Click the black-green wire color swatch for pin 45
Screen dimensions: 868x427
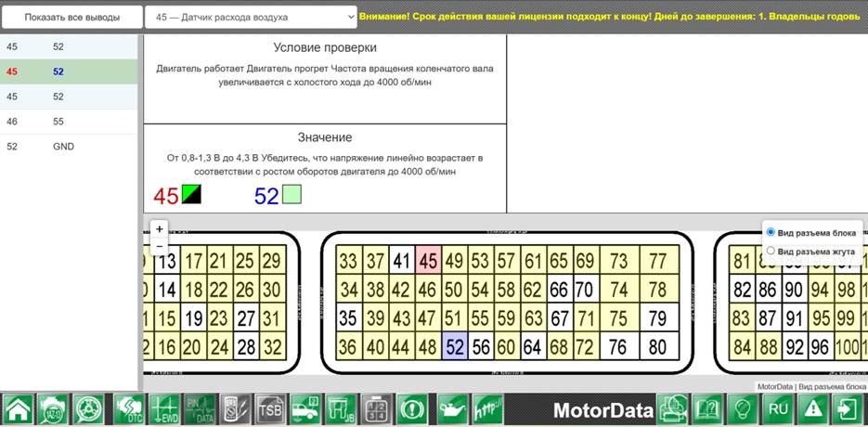[191, 194]
